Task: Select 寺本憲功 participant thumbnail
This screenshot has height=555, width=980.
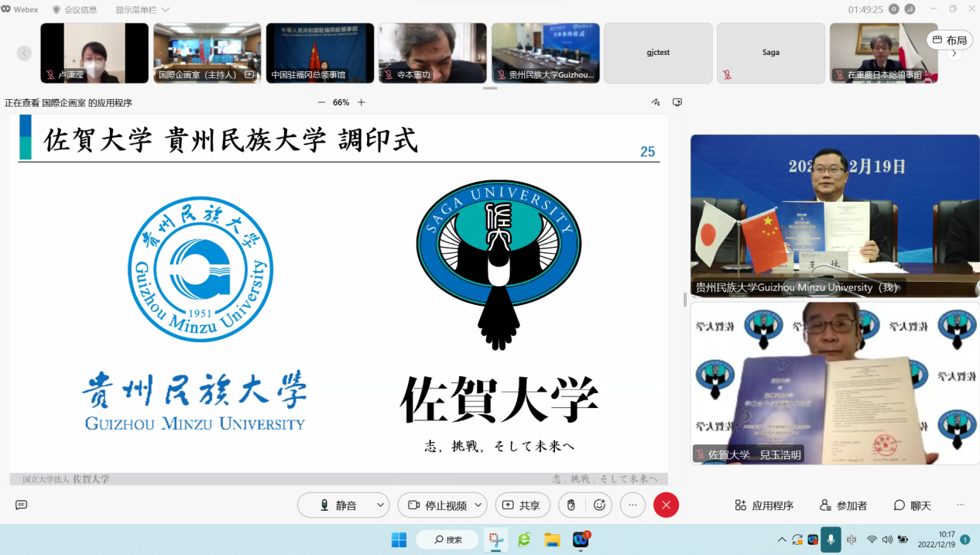Action: (x=433, y=53)
